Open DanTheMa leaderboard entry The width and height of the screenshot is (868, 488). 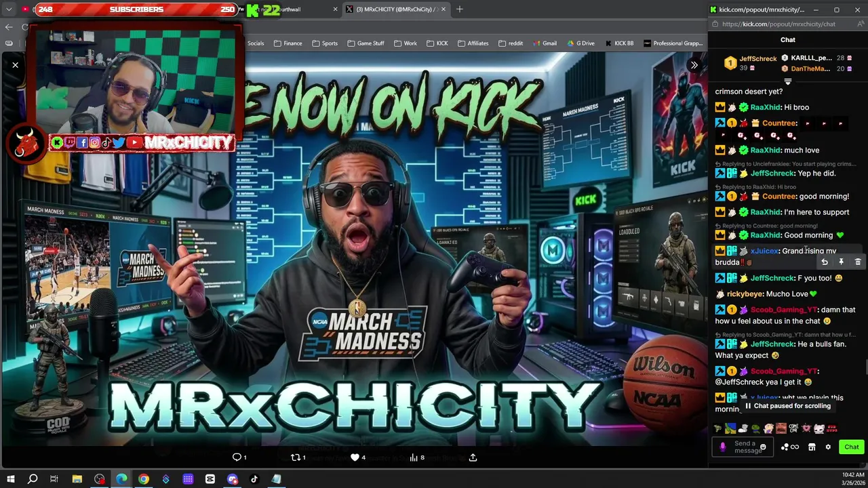[x=816, y=68]
